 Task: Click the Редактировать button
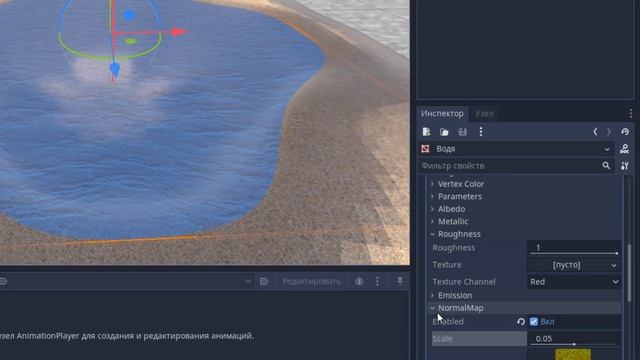(311, 281)
